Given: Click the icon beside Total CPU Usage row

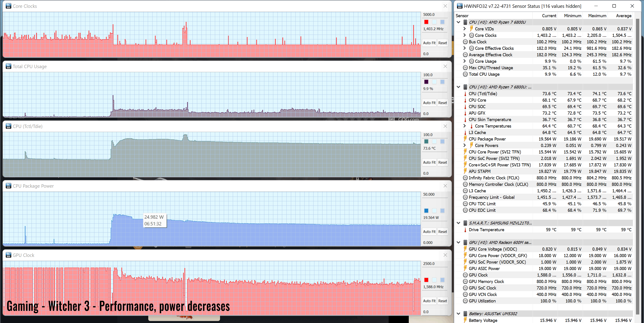Looking at the screenshot, I should pos(465,74).
